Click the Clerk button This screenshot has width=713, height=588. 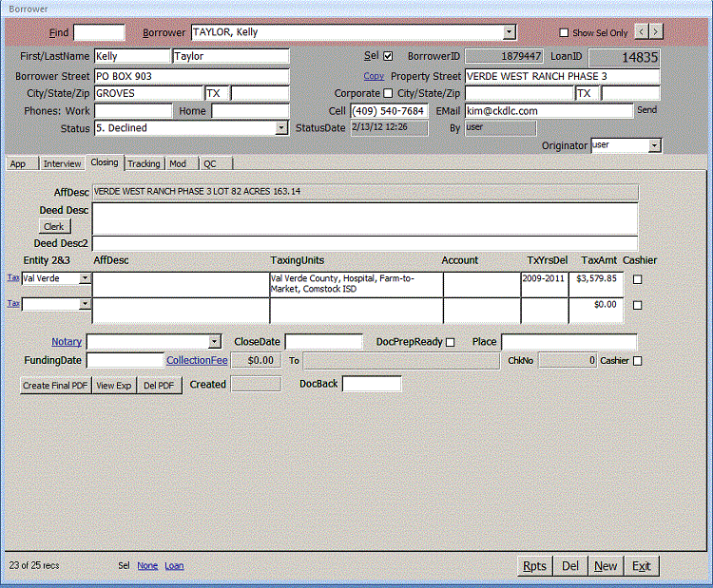click(x=54, y=226)
